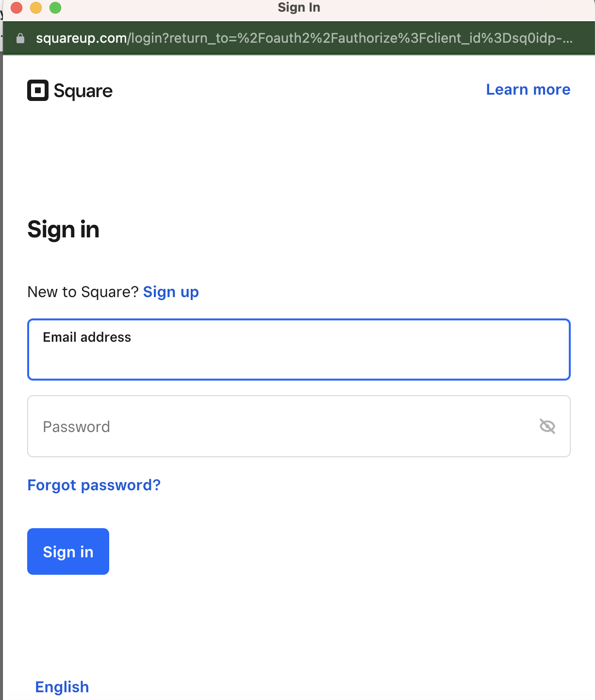The height and width of the screenshot is (700, 595).
Task: Click the Sign In window title
Action: (298, 8)
